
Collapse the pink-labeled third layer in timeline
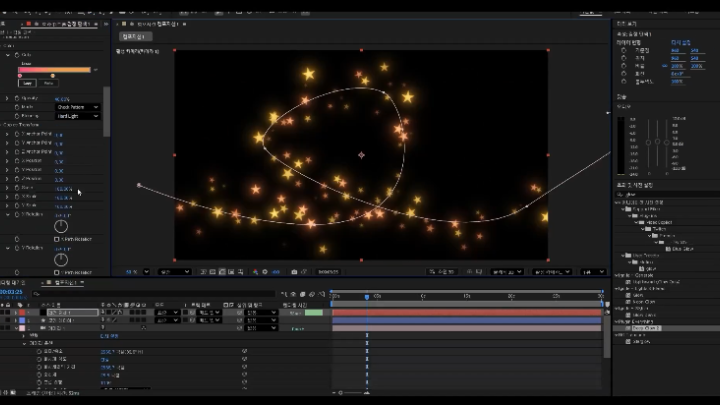(x=16, y=328)
